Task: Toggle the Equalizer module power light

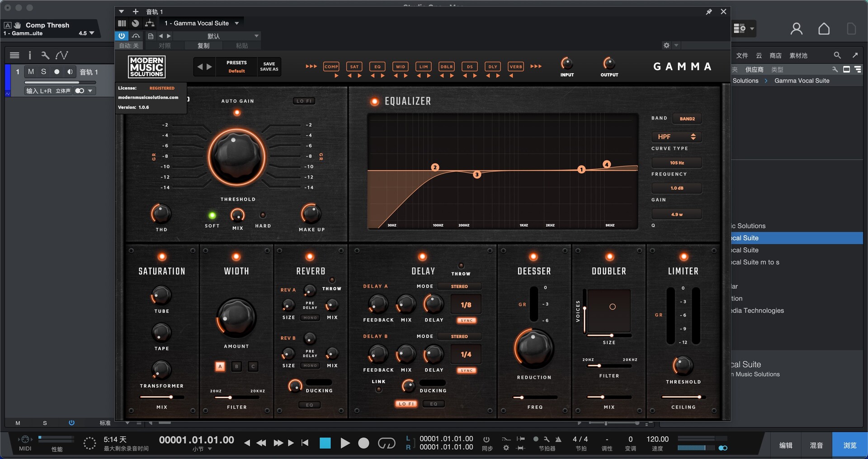Action: click(374, 101)
